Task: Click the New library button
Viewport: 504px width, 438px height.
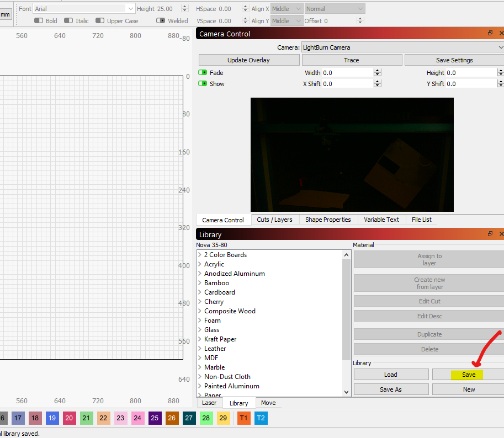Action: coord(468,389)
